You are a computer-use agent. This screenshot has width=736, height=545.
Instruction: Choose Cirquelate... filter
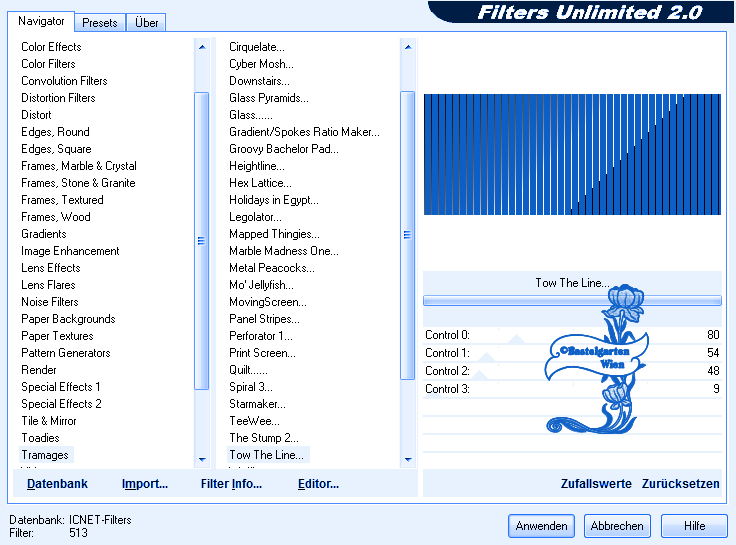coord(257,46)
